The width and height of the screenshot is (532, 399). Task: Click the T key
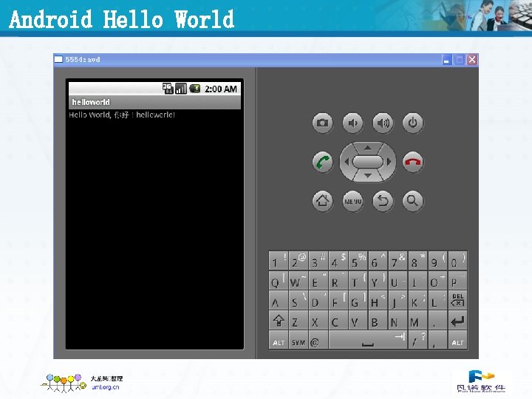[x=358, y=280]
